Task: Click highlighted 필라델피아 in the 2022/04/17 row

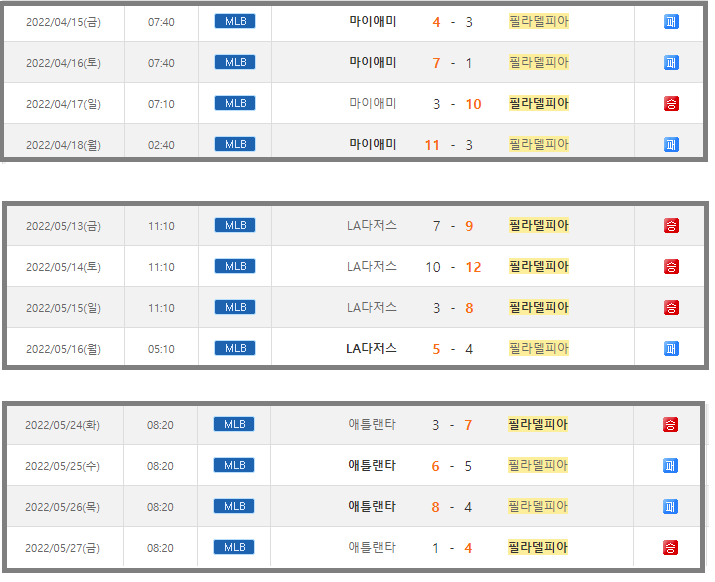Action: coord(538,103)
